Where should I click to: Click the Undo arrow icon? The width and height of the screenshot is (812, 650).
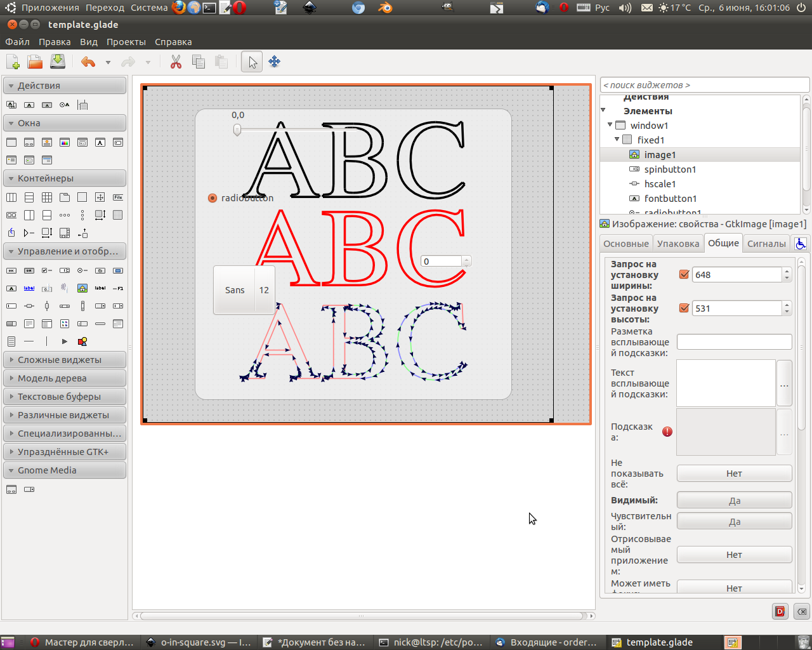[88, 62]
